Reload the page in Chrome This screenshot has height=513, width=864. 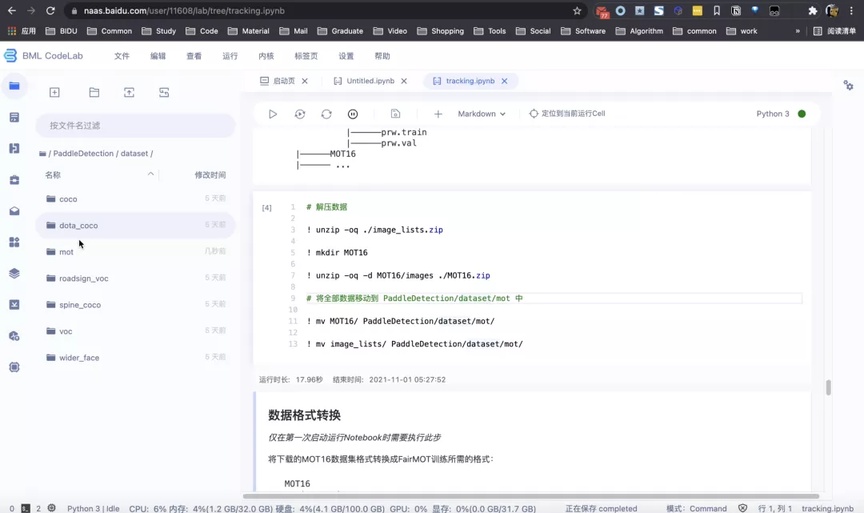(x=50, y=10)
